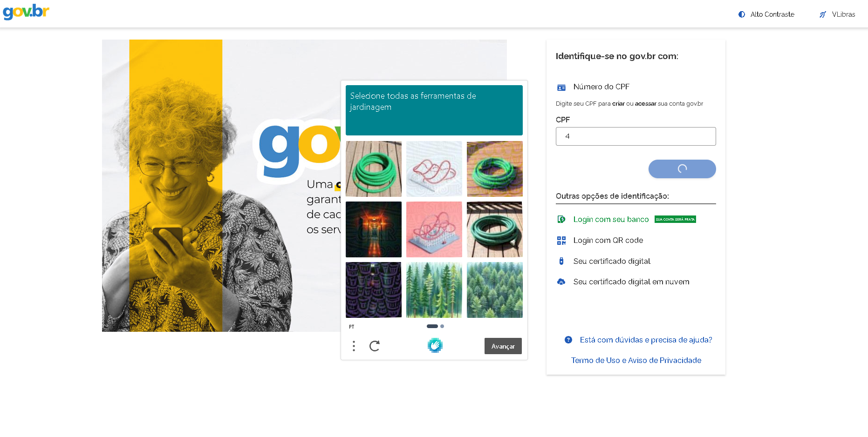
Task: Click the gov.br logo
Action: pyautogui.click(x=26, y=12)
